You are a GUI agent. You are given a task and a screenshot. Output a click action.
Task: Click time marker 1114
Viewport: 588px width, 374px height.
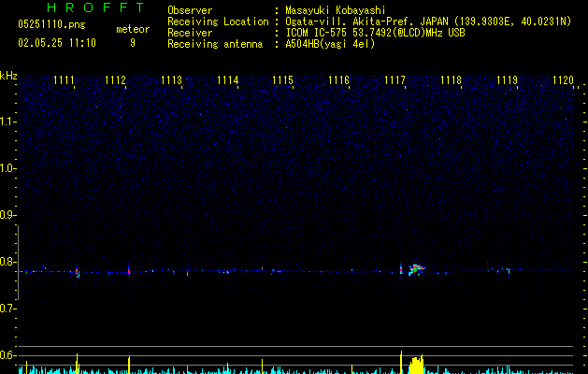tap(227, 80)
